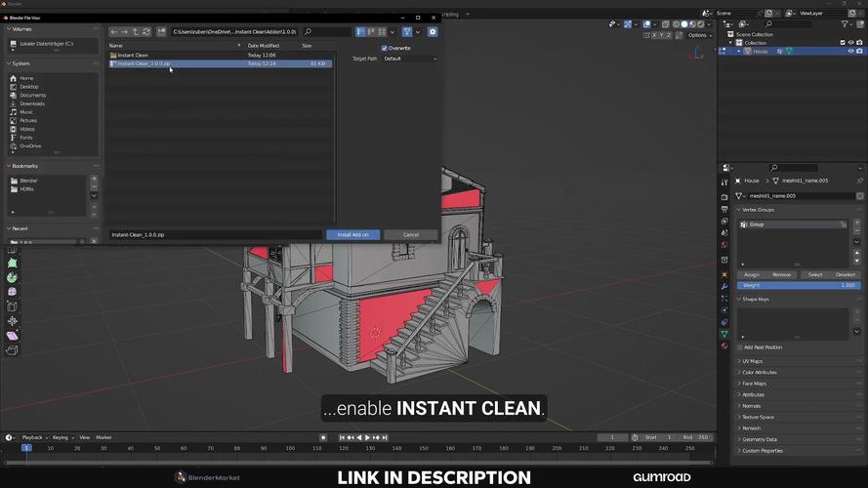Open Object properties orange square tab

(x=724, y=274)
